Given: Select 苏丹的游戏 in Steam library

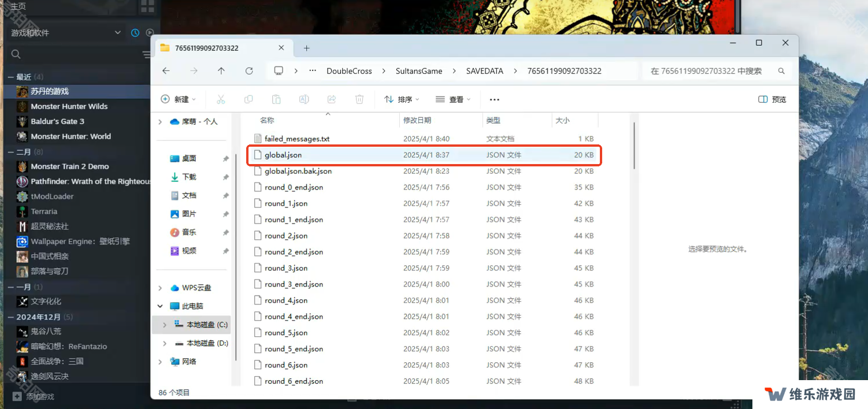Looking at the screenshot, I should point(76,91).
